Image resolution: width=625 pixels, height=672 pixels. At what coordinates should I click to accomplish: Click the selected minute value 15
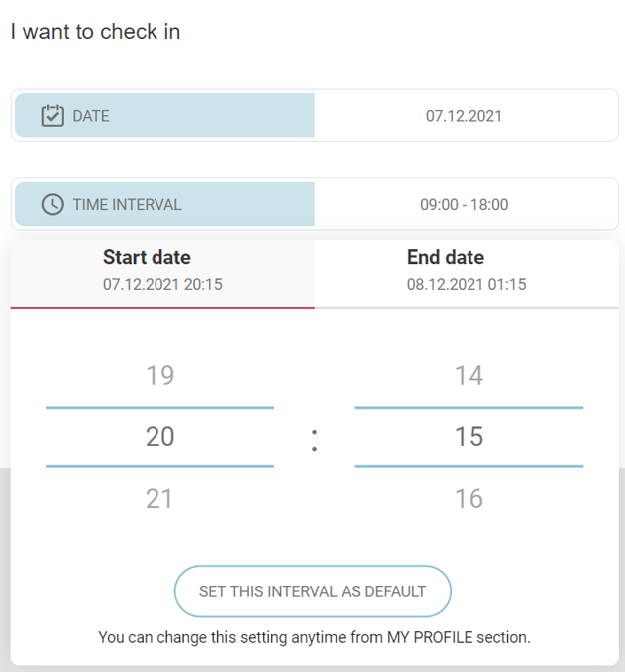pos(468,437)
